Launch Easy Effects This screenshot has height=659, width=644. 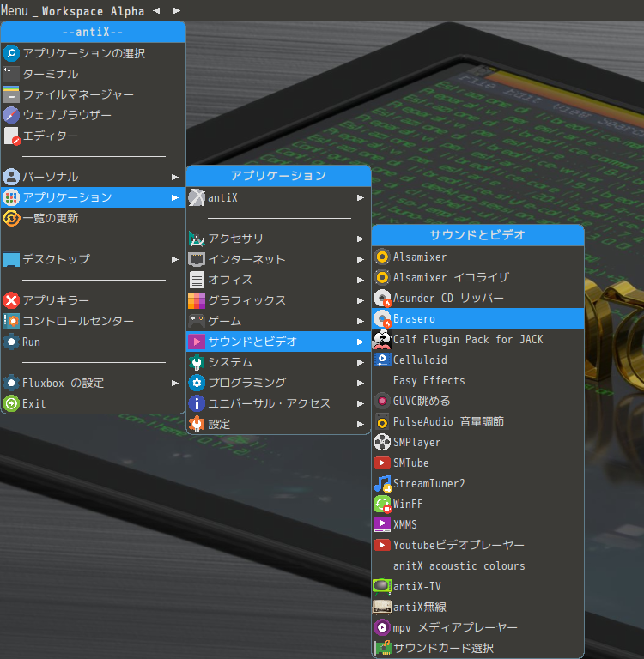click(477, 381)
